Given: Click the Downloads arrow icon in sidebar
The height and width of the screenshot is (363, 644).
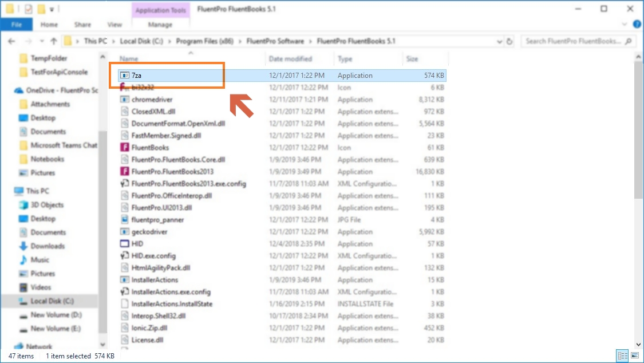Looking at the screenshot, I should pos(23,246).
